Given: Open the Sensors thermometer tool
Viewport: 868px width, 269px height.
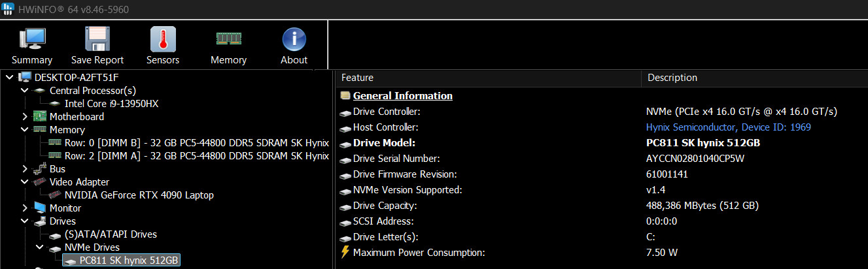Looking at the screenshot, I should (x=163, y=46).
